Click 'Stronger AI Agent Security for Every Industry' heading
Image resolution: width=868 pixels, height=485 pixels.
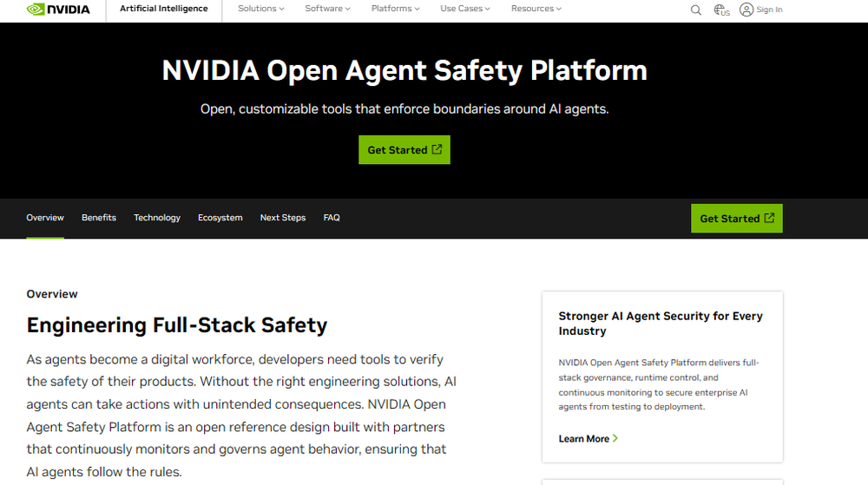(661, 324)
